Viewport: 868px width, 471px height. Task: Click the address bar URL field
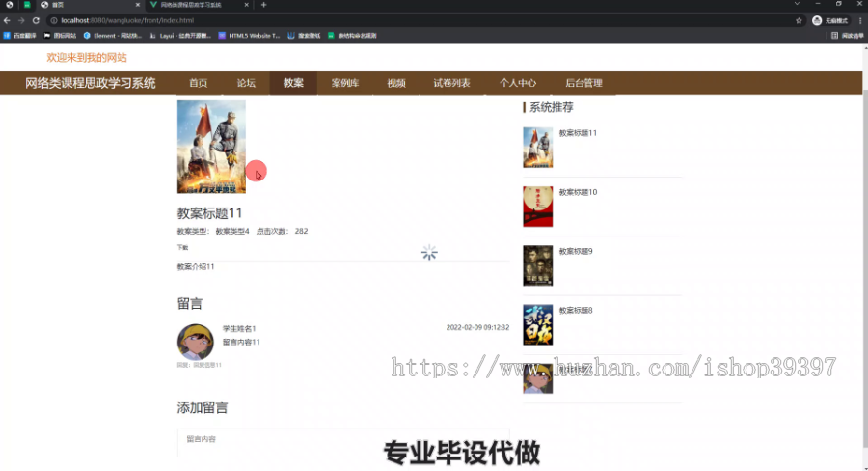(x=420, y=20)
